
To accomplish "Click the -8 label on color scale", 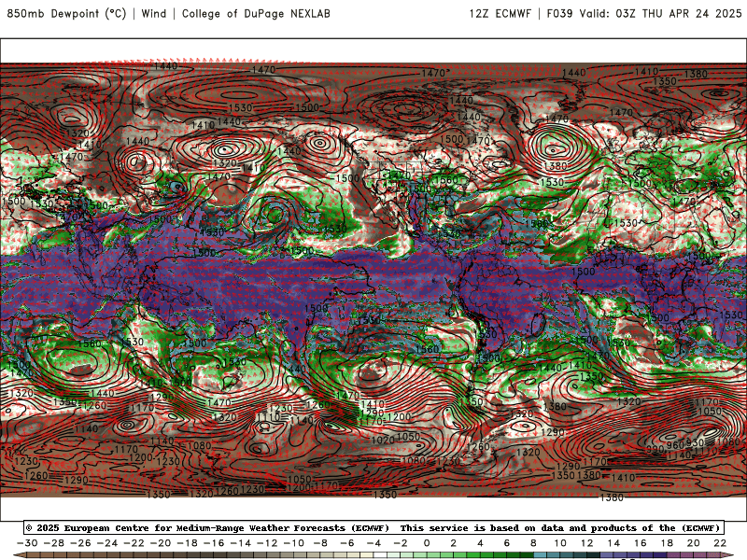I will (x=320, y=543).
